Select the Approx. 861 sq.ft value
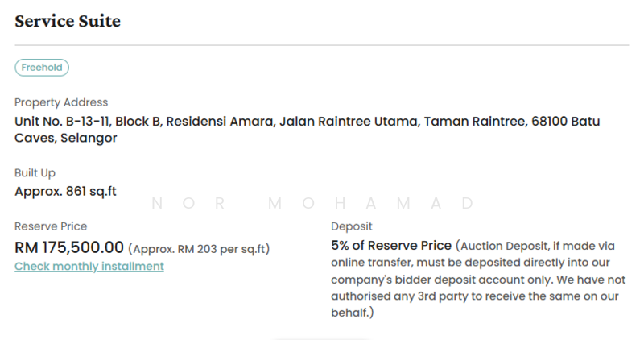 66,191
